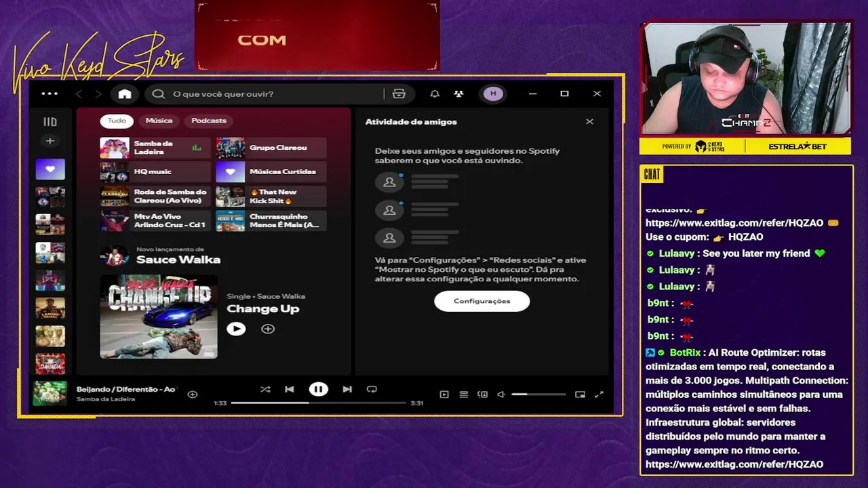Add Change Up to library plus icon
The width and height of the screenshot is (868, 488).
pyautogui.click(x=268, y=329)
